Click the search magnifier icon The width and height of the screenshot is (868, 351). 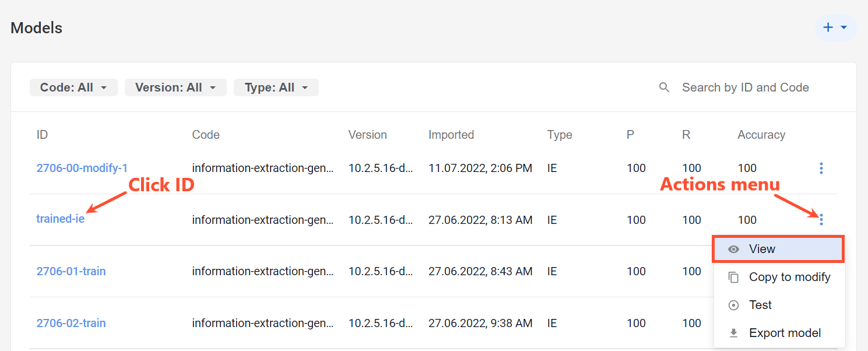(x=664, y=87)
